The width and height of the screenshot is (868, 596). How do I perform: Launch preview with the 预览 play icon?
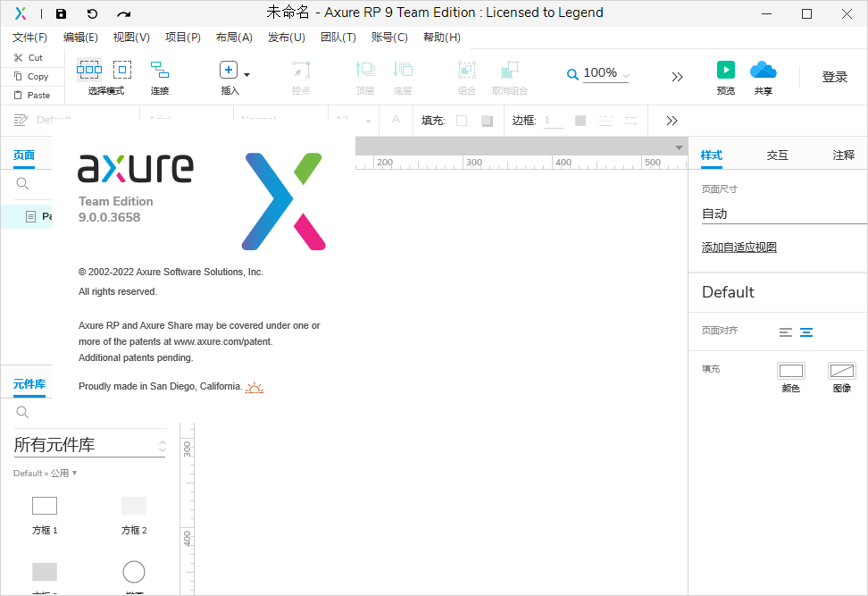coord(726,70)
